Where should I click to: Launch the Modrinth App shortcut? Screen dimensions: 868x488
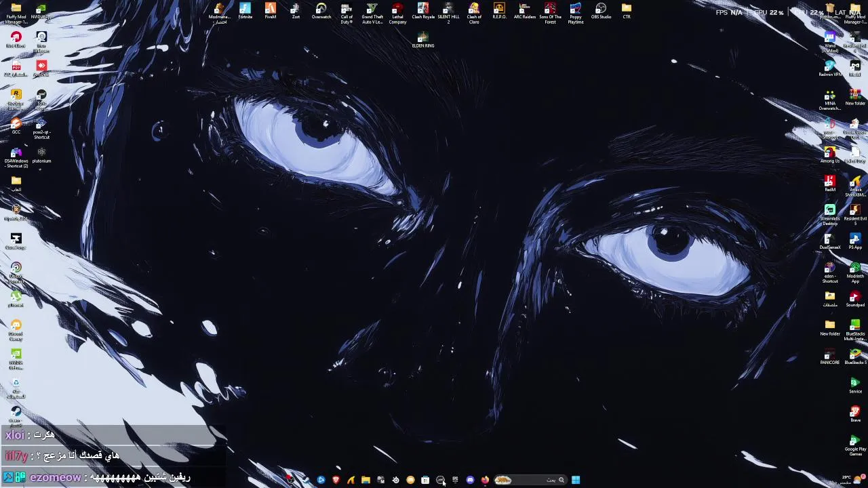[x=855, y=272]
